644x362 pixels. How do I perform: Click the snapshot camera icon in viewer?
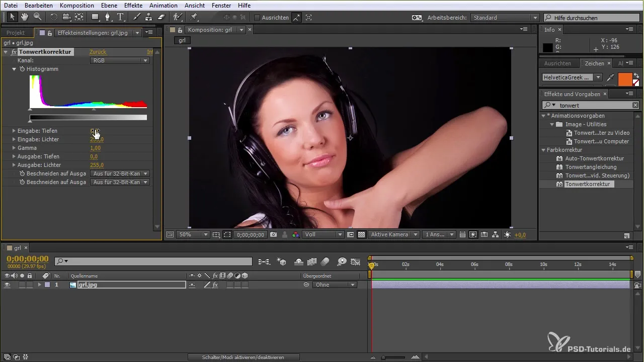(273, 235)
